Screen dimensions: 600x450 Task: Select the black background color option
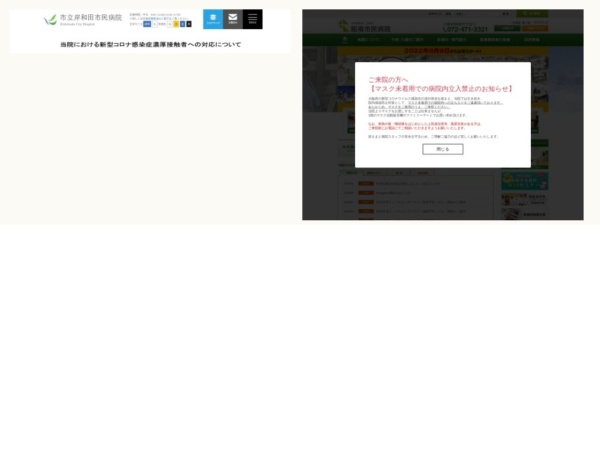pyautogui.click(x=189, y=24)
